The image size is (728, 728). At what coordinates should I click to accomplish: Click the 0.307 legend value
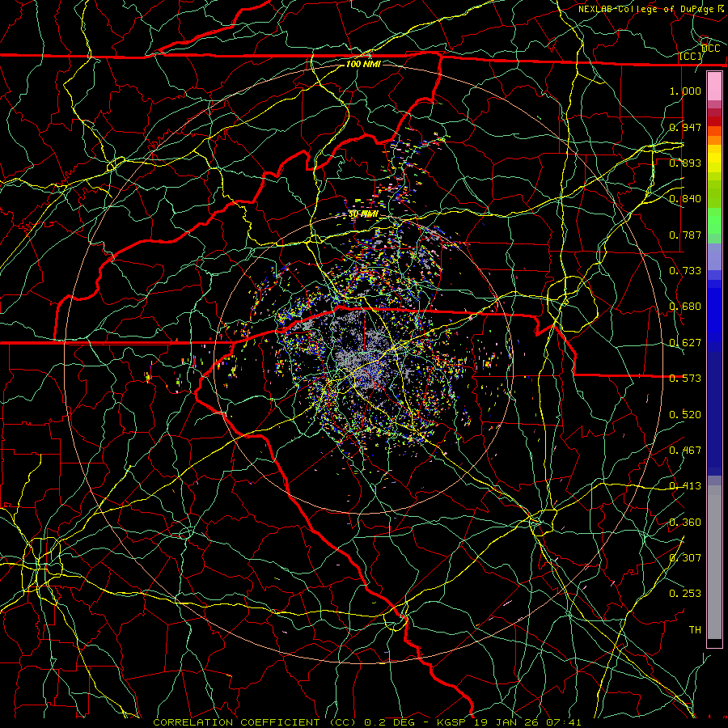[x=685, y=558]
